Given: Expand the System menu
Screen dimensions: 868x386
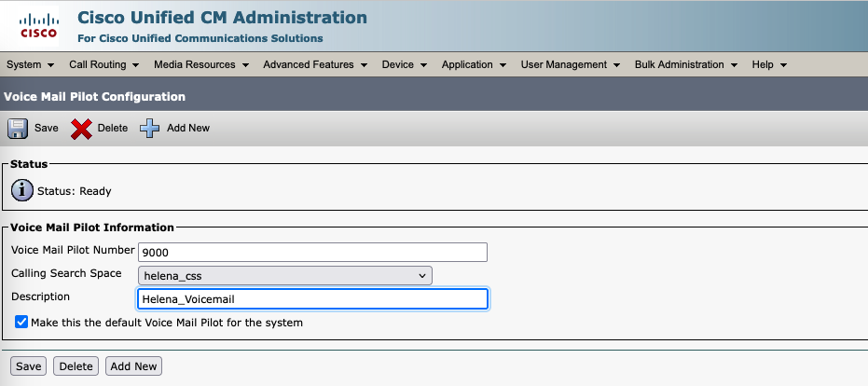Looking at the screenshot, I should click(30, 64).
